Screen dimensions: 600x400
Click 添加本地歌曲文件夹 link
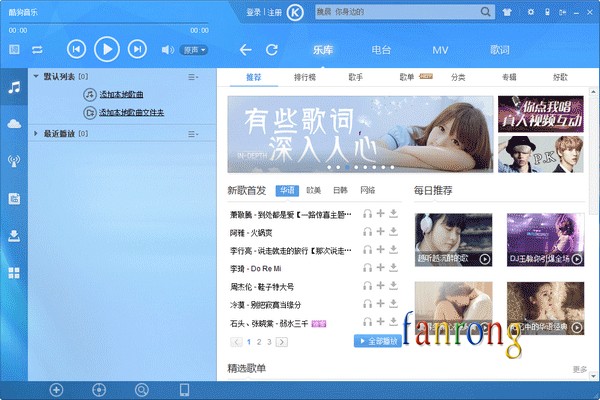pyautogui.click(x=131, y=113)
